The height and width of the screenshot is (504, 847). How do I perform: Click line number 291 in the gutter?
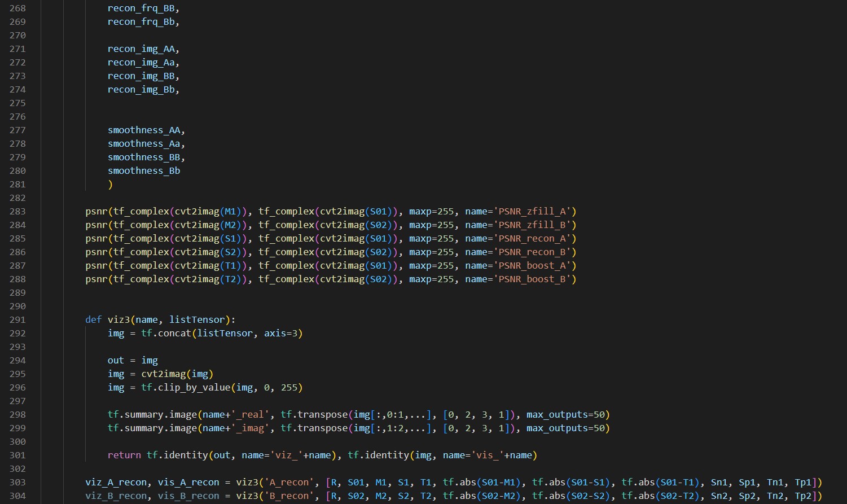(x=17, y=319)
